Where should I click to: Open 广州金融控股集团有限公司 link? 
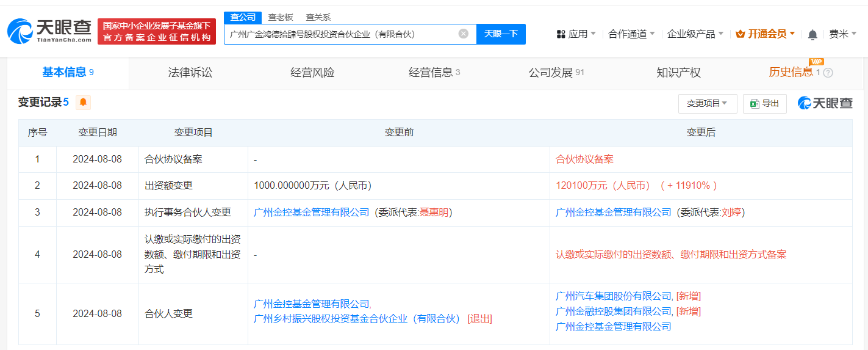coord(614,312)
